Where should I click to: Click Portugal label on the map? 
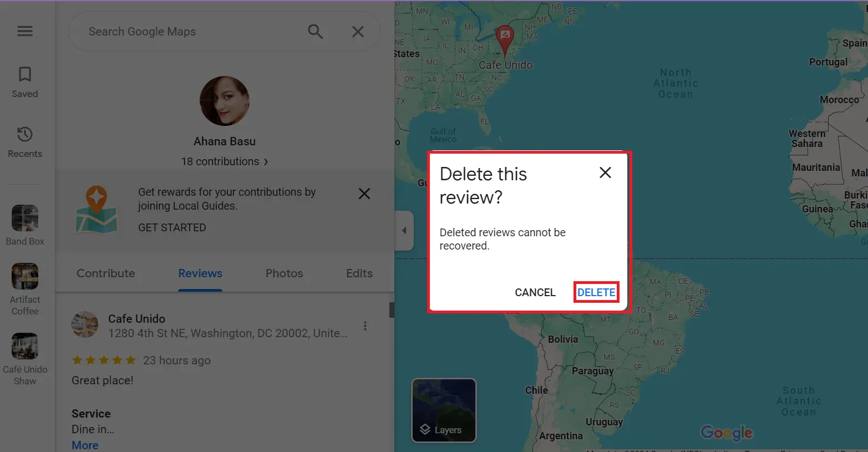pyautogui.click(x=828, y=62)
